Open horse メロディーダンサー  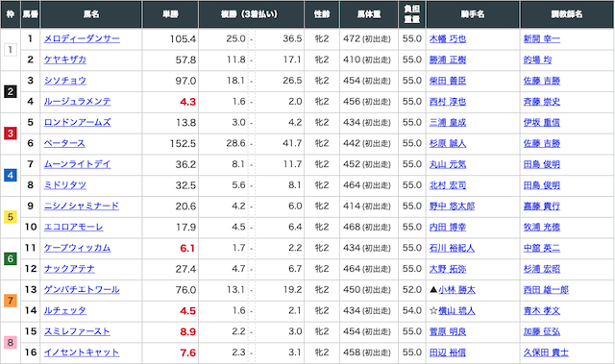(x=82, y=38)
